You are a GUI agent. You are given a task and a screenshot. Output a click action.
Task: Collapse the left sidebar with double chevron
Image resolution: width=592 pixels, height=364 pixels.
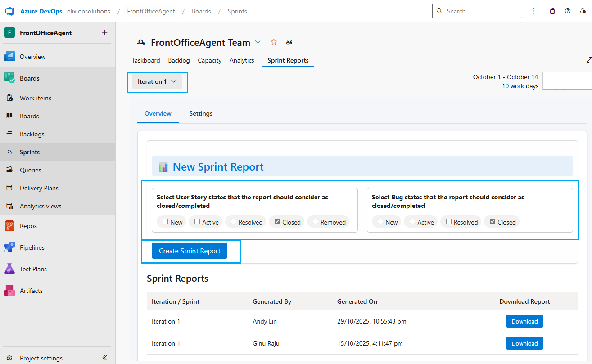(104, 358)
